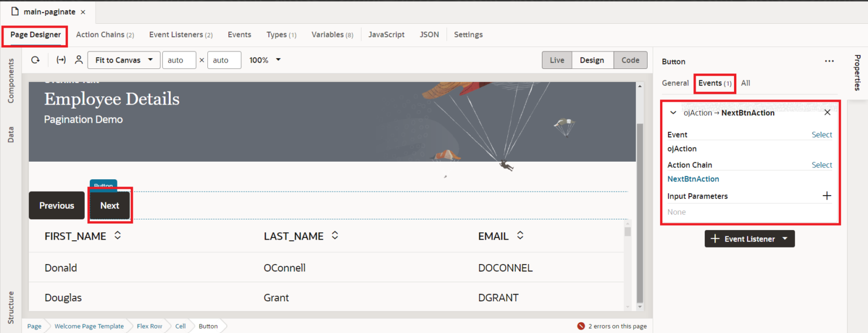Open the Fit to Canvas dropdown
This screenshot has width=868, height=333.
tap(123, 59)
